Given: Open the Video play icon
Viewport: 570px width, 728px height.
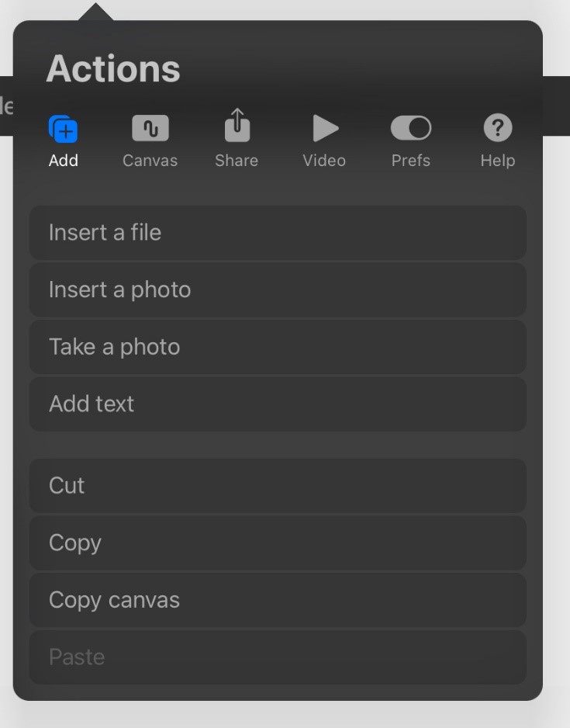Looking at the screenshot, I should [x=324, y=128].
